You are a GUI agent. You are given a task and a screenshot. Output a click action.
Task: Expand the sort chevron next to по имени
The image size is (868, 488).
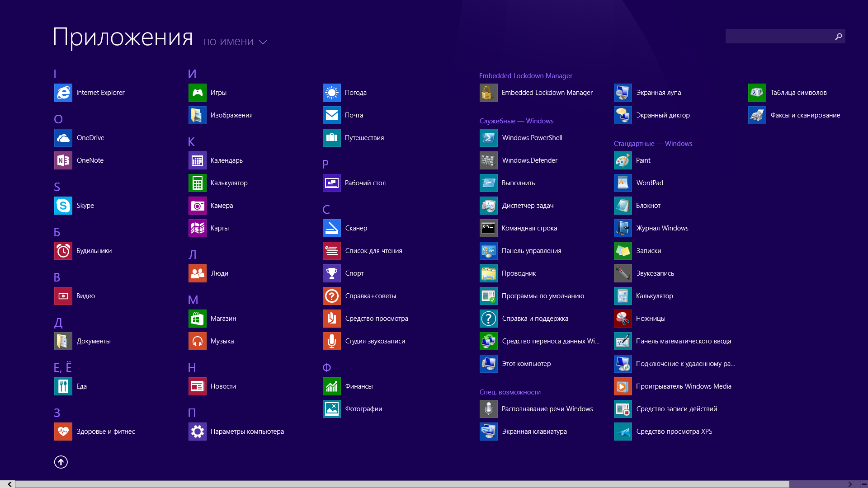263,42
